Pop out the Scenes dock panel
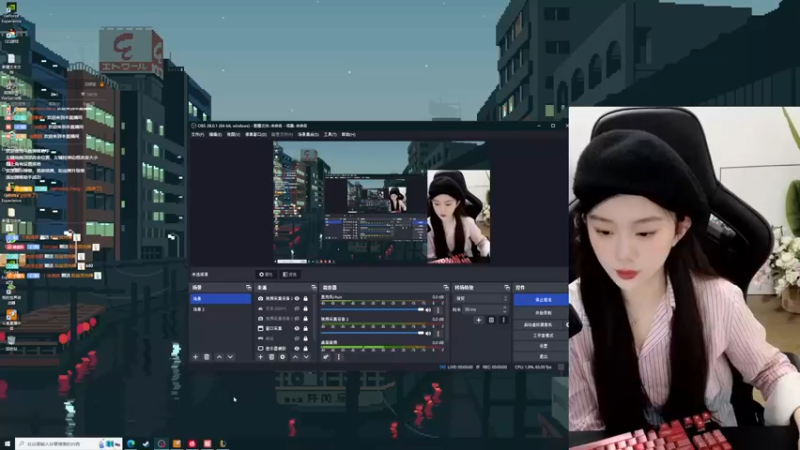 click(248, 288)
